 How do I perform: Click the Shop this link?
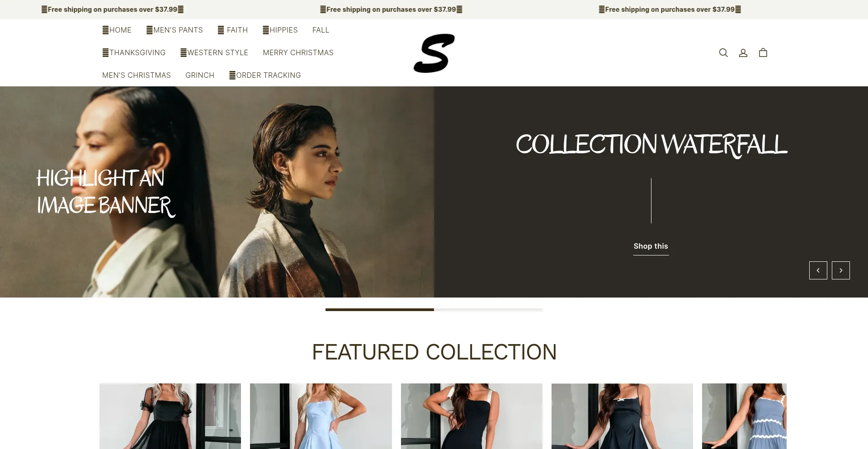(x=651, y=246)
